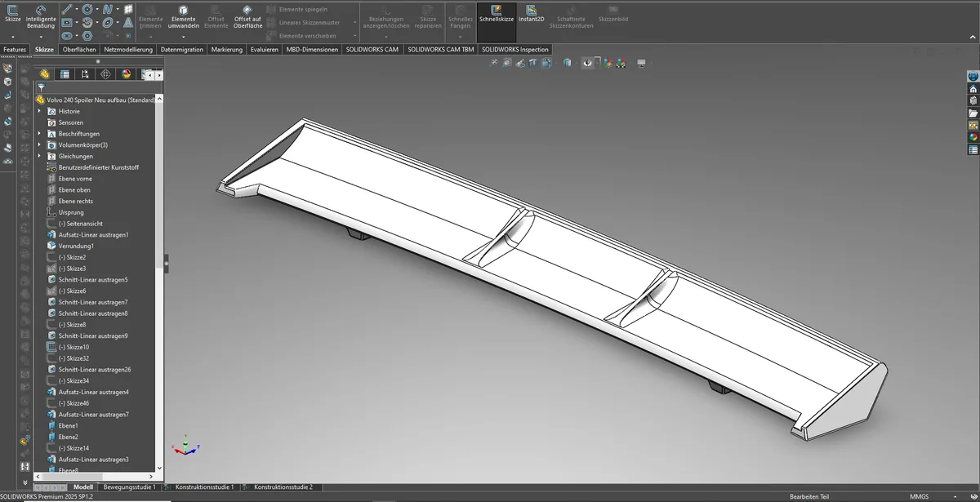This screenshot has width=980, height=502.
Task: Choose the spline sketch tool
Action: pos(108,9)
